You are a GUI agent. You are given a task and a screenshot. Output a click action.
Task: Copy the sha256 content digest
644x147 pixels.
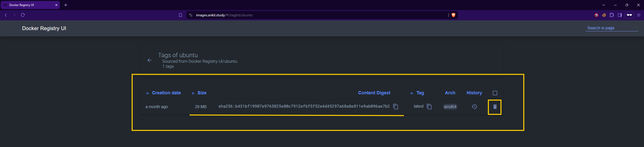pos(396,107)
